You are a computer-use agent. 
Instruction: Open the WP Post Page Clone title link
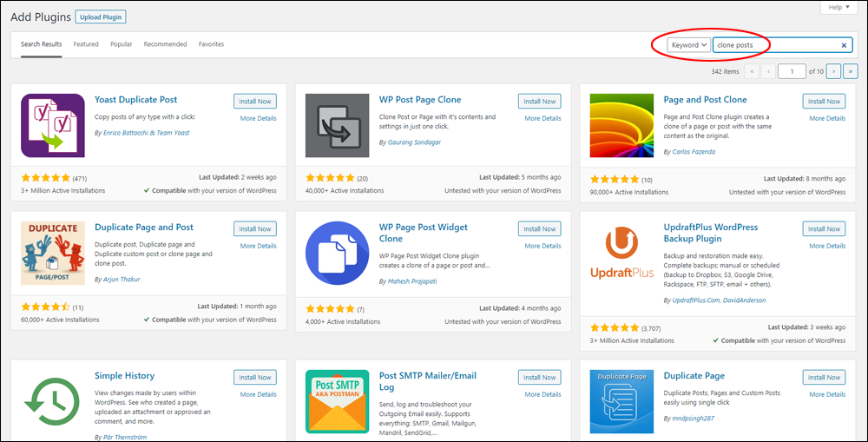[x=420, y=100]
